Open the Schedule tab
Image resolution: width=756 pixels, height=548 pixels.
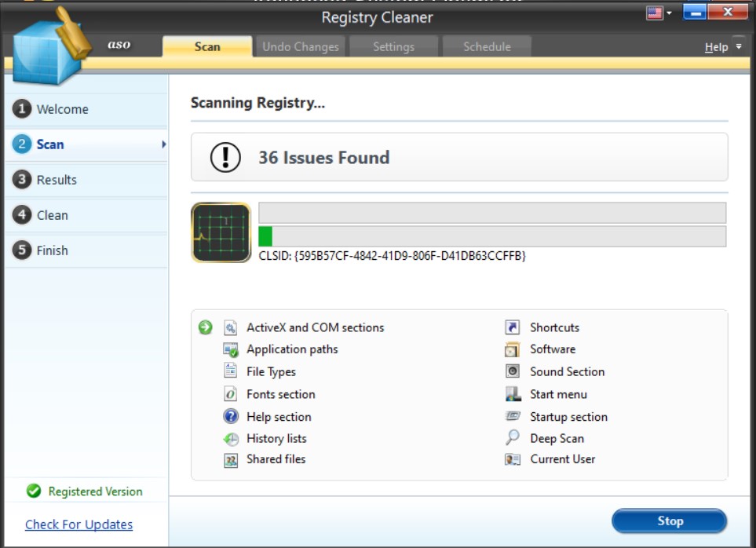(x=486, y=47)
